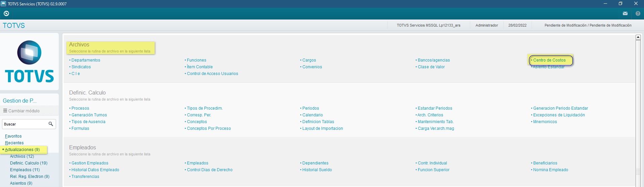Open Calendario routine

point(312,115)
